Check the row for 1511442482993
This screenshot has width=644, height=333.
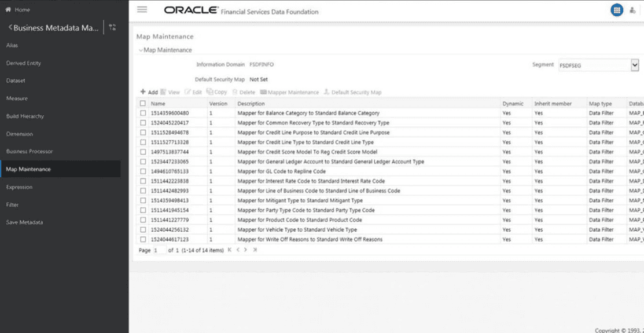[x=143, y=191]
